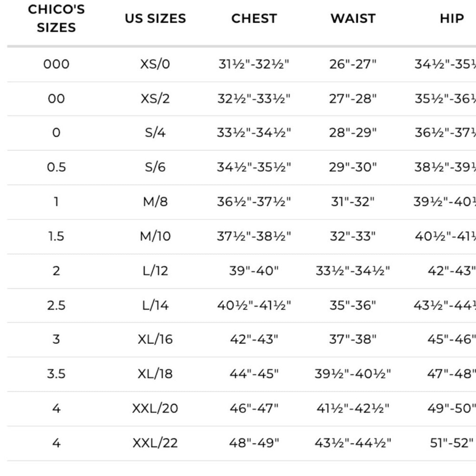Click the CHICO'S SIZES column header
The width and height of the screenshot is (476, 476).
coord(56,18)
